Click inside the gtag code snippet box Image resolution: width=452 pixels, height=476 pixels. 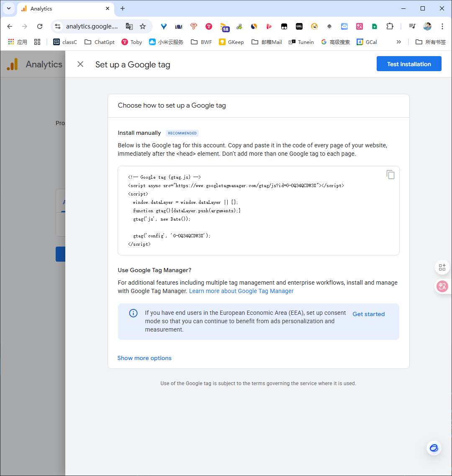(259, 211)
